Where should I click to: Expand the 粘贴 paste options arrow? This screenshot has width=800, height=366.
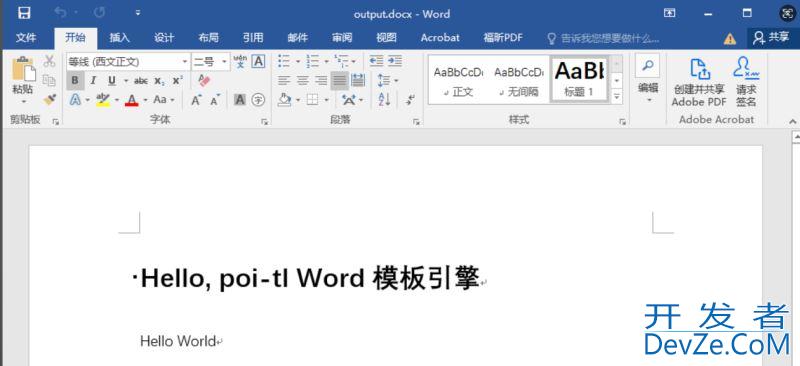(x=23, y=102)
